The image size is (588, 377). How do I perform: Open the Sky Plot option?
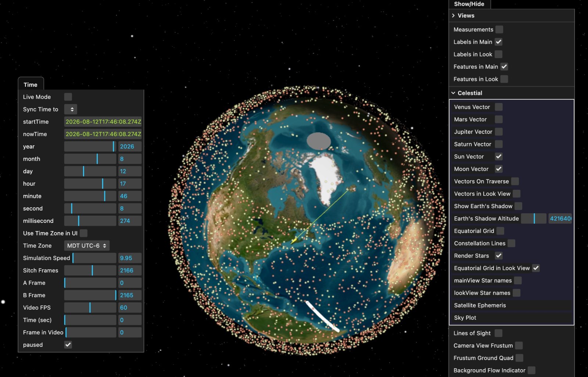(x=465, y=318)
